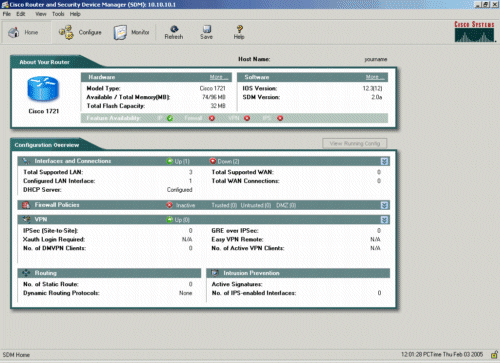Click the Monitor clipboard icon
Screen dimensions: 500x363
coord(120,32)
